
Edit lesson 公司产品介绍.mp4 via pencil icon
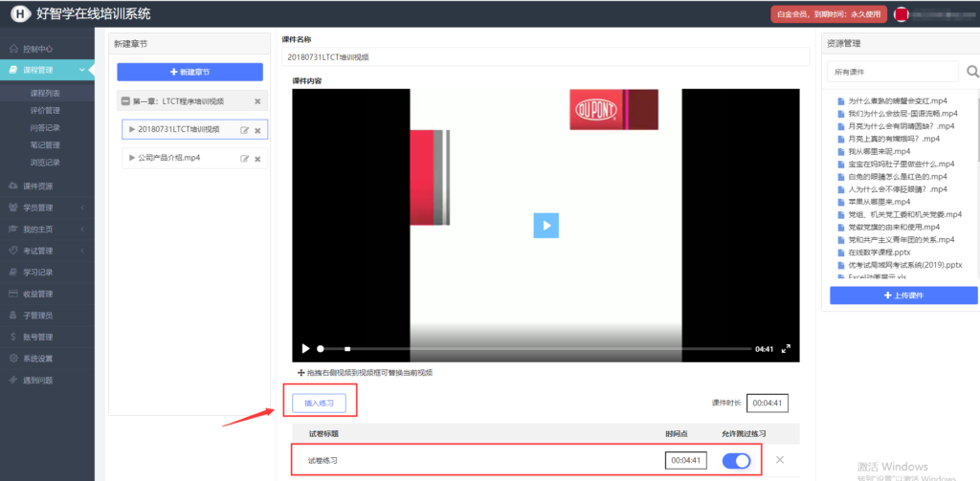245,159
